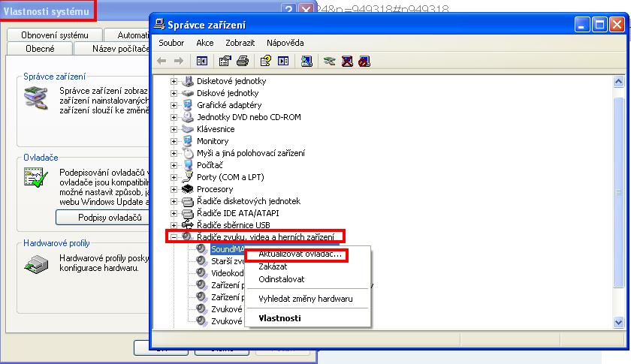
Task: Click the vertical scrollbar thumb in device list
Action: [618, 192]
